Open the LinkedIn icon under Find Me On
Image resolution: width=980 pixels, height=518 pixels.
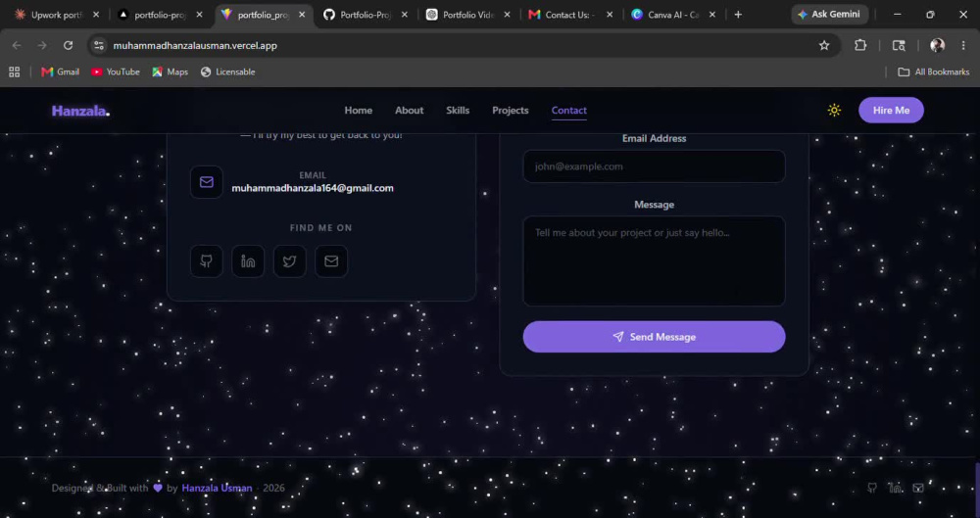[248, 261]
